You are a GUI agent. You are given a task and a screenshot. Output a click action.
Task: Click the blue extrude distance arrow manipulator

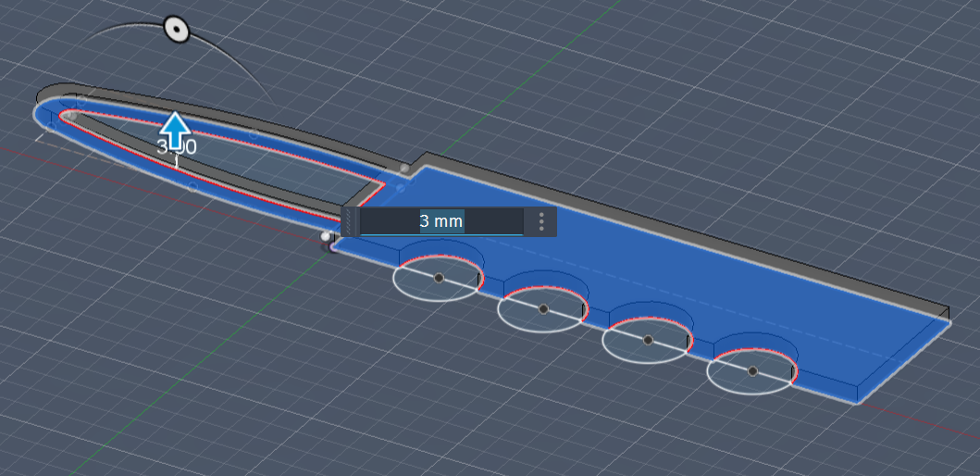pyautogui.click(x=176, y=131)
